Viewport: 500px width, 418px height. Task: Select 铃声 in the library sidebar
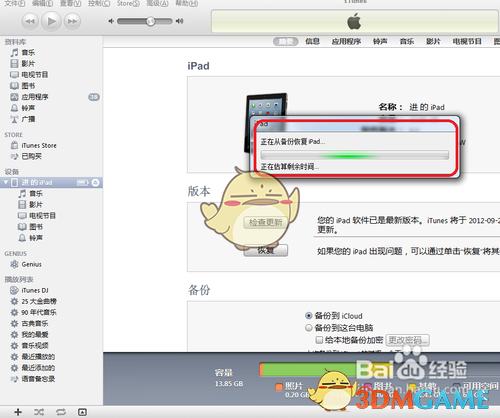(28, 108)
